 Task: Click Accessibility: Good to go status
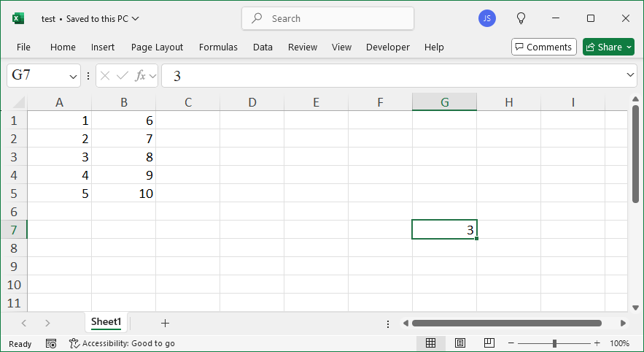click(x=122, y=343)
